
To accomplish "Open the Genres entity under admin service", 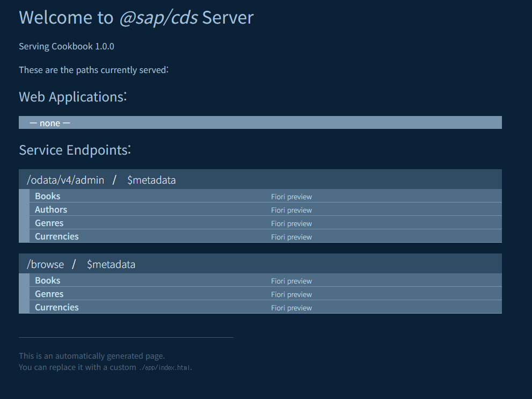I will (x=49, y=223).
